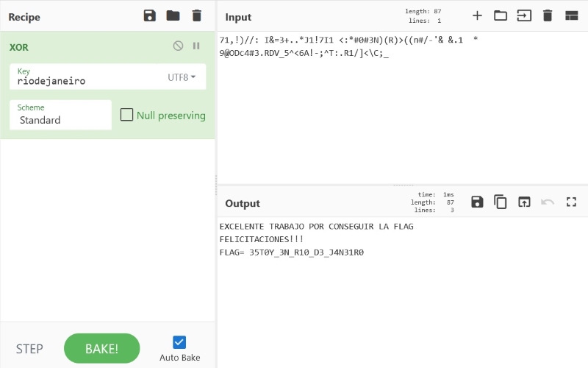
Task: Grab the splitter between the recipe and input panes
Action: 216,185
